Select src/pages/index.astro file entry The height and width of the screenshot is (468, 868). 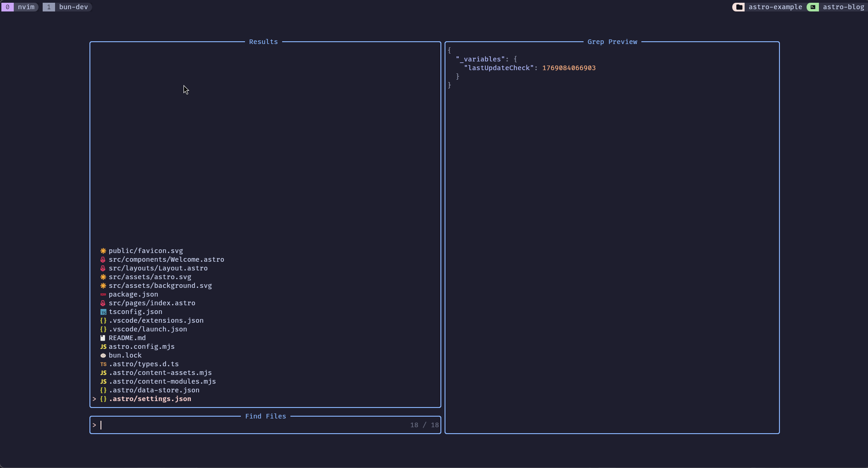coord(152,303)
